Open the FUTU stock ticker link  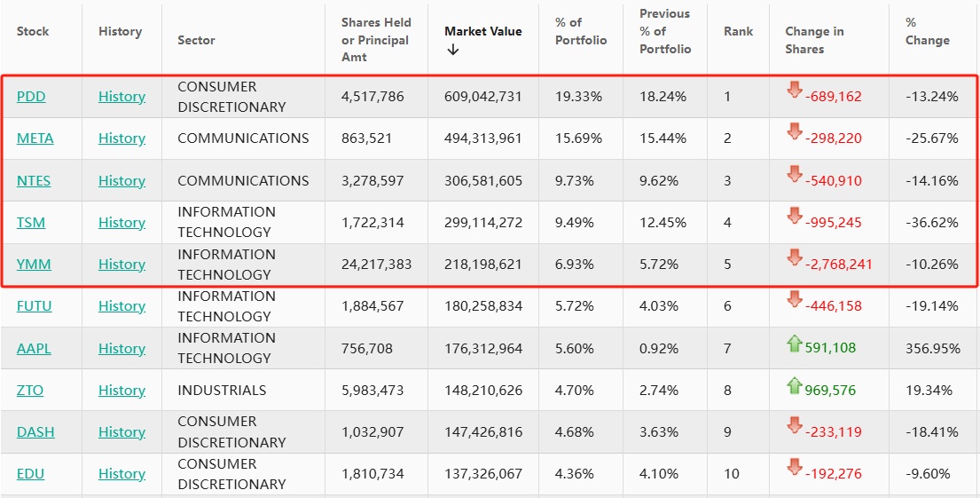point(35,306)
